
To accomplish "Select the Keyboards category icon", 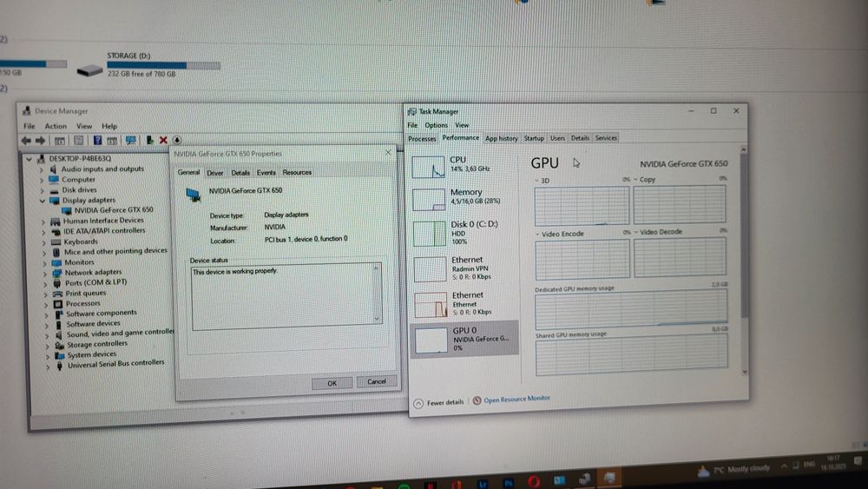I will (x=56, y=242).
